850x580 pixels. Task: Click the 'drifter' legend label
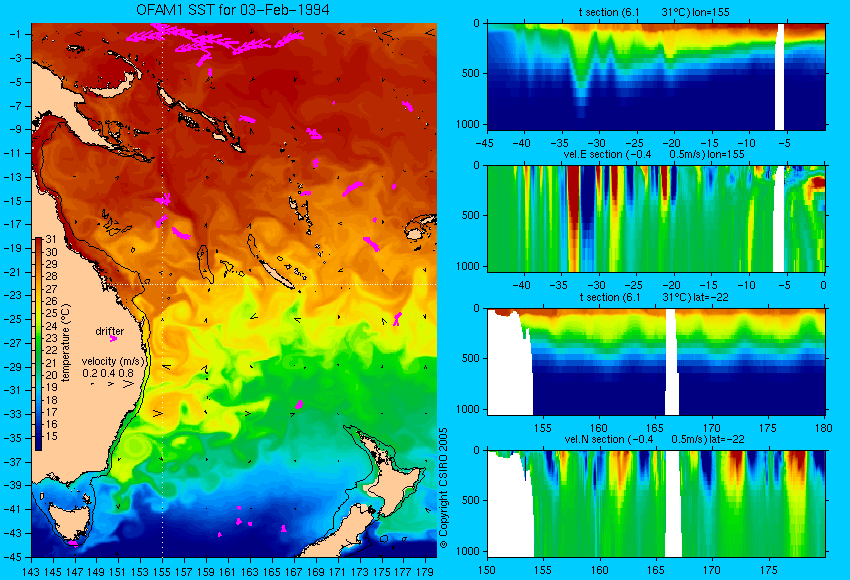(x=110, y=331)
